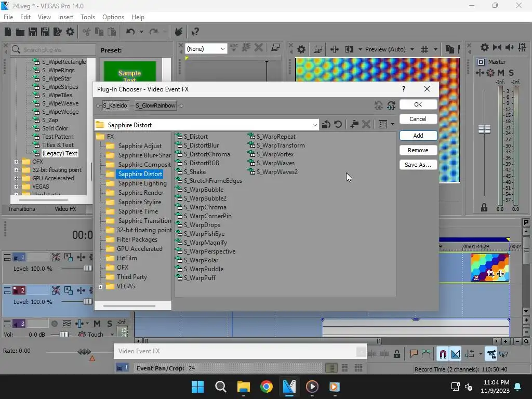The width and height of the screenshot is (532, 399).
Task: Toggle Lock Envelopes to Events button
Action: point(491,354)
